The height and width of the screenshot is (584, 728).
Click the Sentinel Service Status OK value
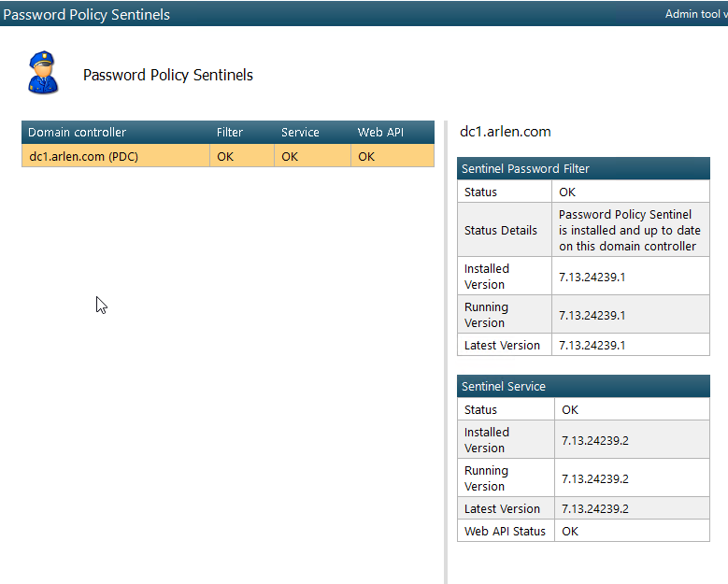point(570,410)
